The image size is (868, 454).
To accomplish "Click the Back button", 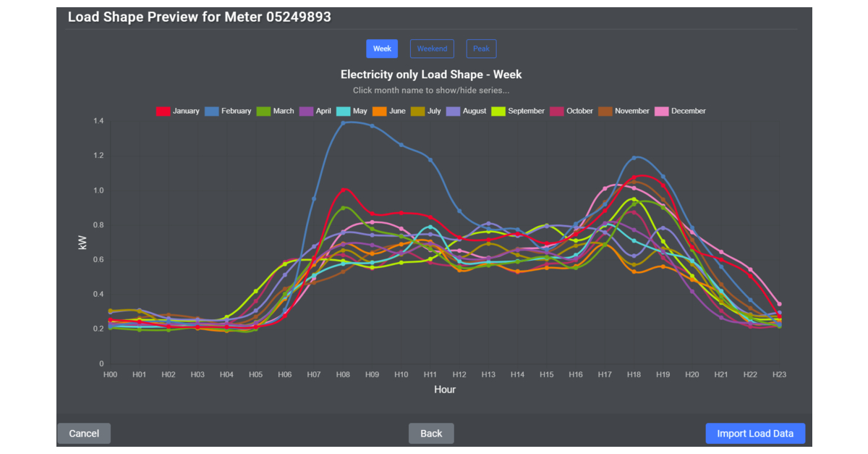I will click(x=431, y=433).
